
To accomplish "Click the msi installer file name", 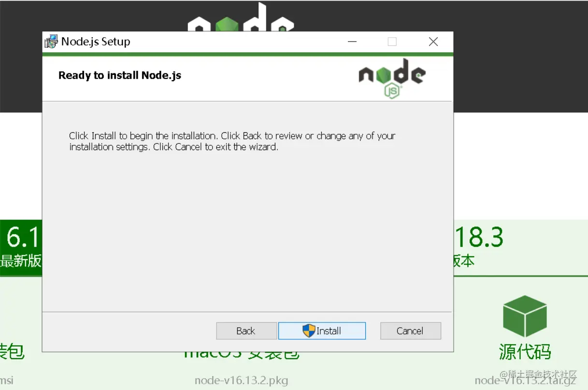I will point(7,380).
